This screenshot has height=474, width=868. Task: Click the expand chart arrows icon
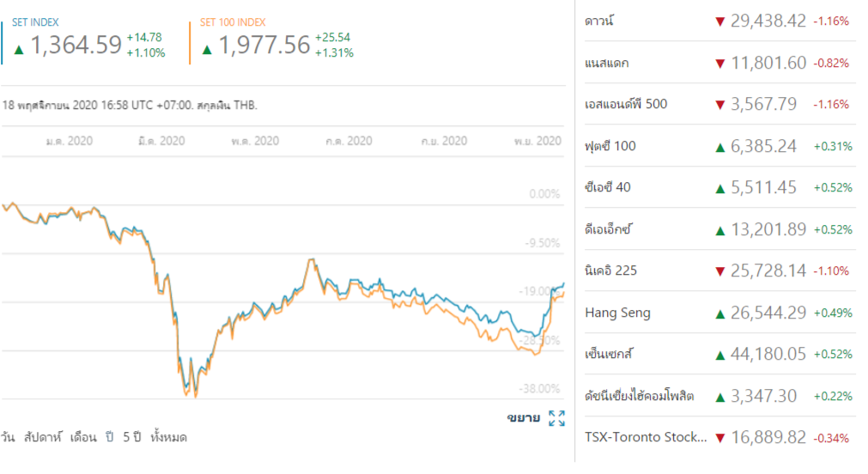click(556, 418)
